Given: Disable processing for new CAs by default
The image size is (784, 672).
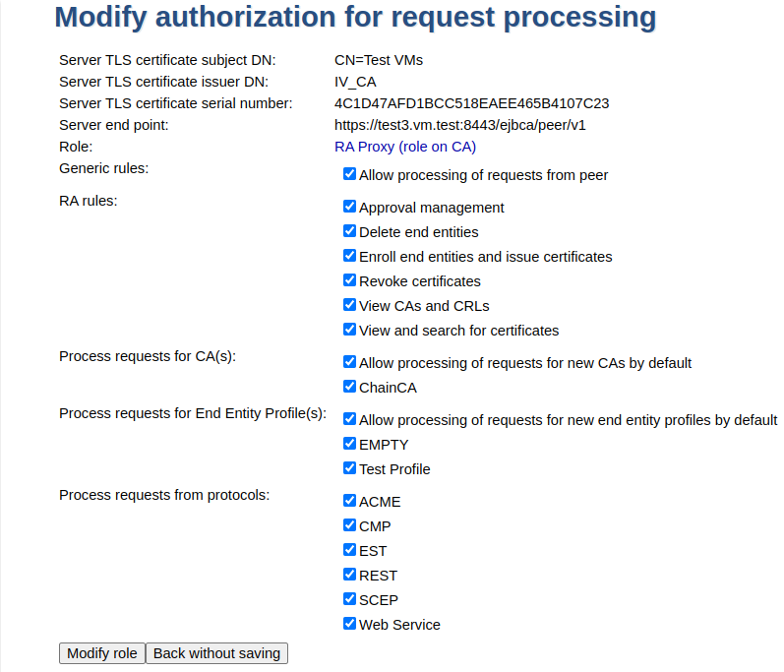Looking at the screenshot, I should pyautogui.click(x=349, y=362).
